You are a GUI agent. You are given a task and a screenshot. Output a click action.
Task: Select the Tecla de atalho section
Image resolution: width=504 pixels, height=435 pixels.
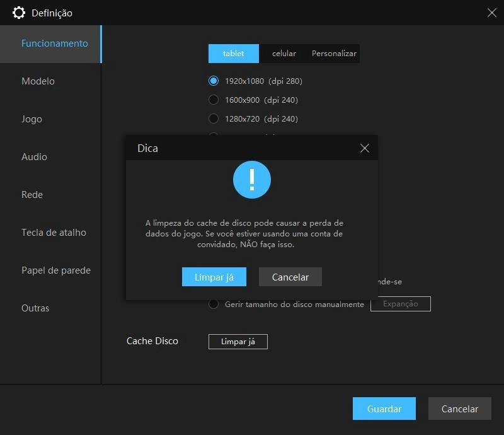[54, 232]
